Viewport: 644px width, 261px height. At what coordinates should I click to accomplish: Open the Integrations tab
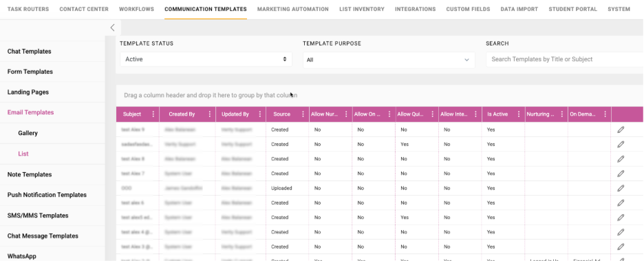pos(416,9)
